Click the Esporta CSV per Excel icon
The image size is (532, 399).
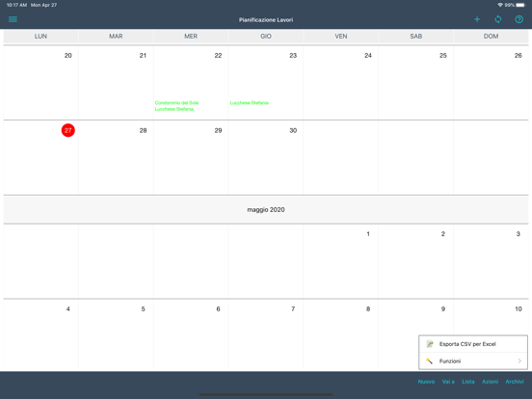430,344
